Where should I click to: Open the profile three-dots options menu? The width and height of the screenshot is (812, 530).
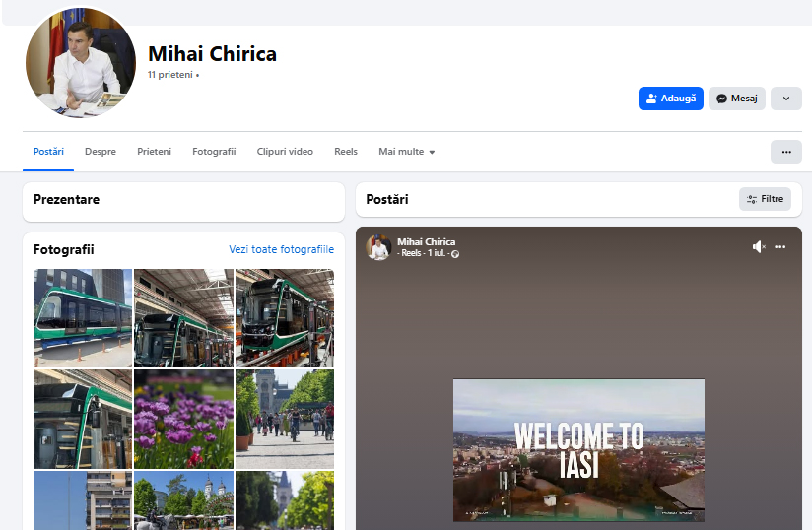(x=786, y=152)
